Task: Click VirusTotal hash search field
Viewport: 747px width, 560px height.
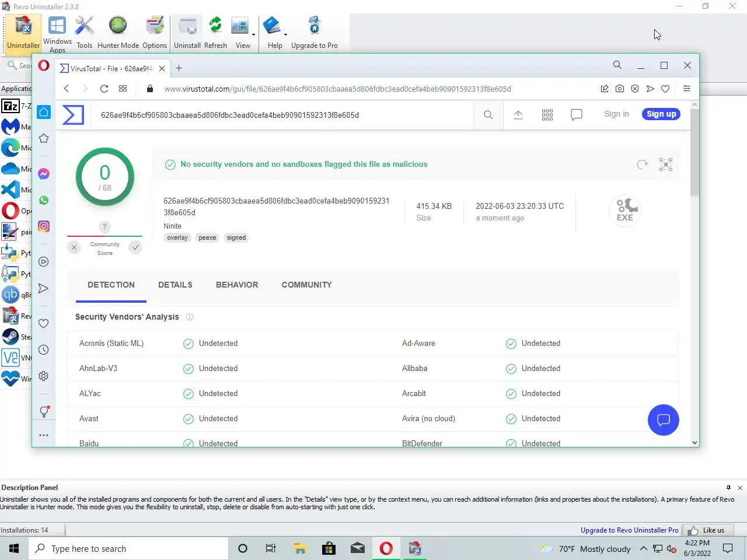Action: [282, 115]
